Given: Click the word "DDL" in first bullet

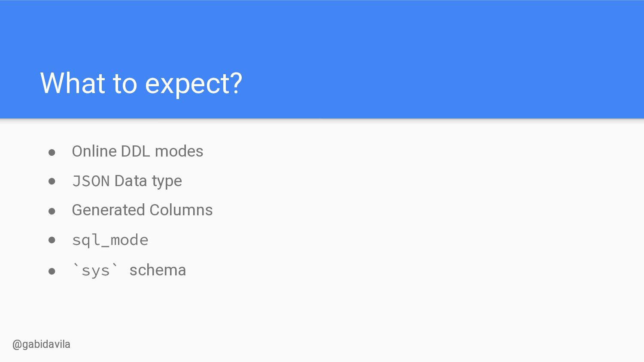Looking at the screenshot, I should coord(135,151).
